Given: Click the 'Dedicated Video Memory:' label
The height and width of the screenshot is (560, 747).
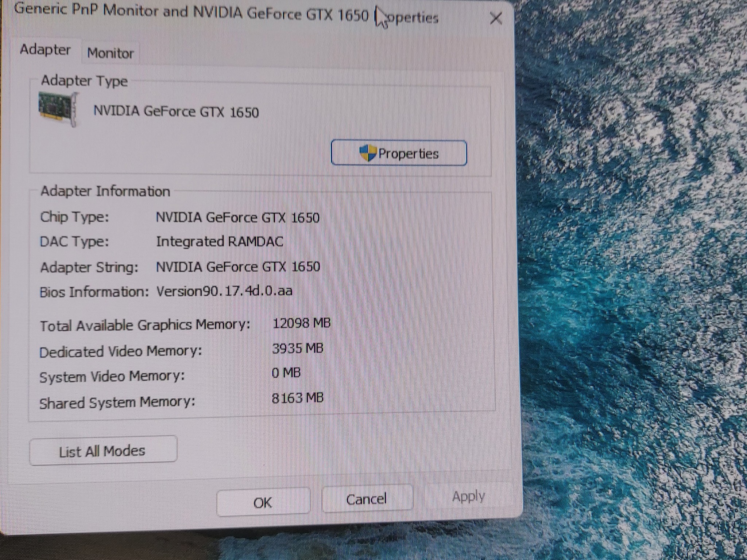Looking at the screenshot, I should 121,351.
